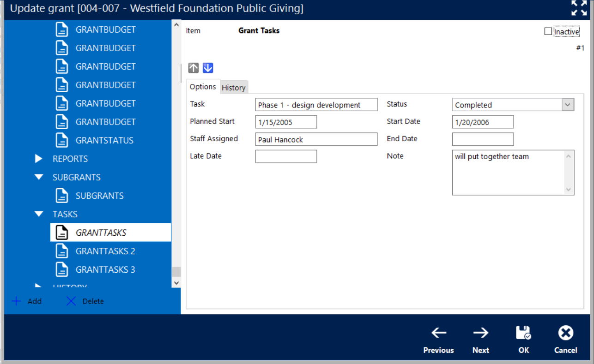The width and height of the screenshot is (594, 364).
Task: Click into the End Date field
Action: [483, 139]
